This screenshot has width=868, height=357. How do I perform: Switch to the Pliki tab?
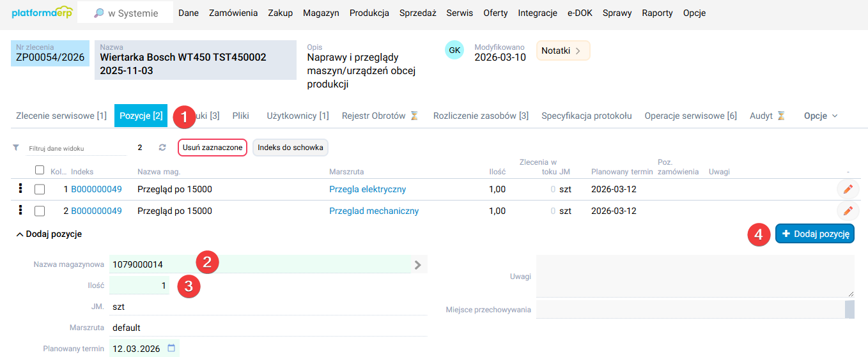click(241, 116)
